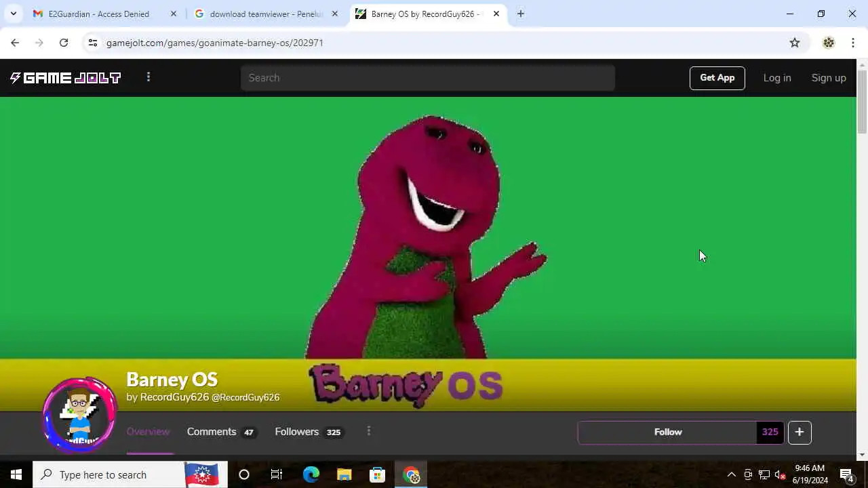Click the plus button beside Follow
This screenshot has height=488, width=868.
(x=800, y=432)
